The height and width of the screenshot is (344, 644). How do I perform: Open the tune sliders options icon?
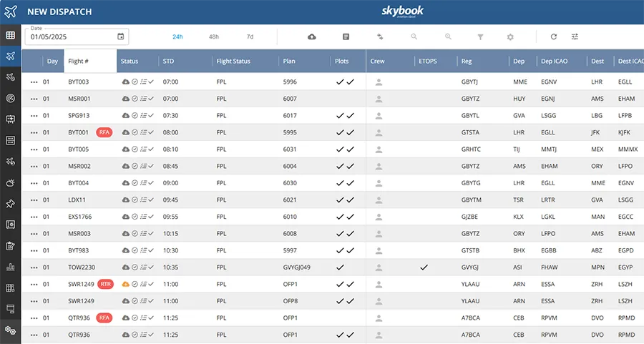(x=575, y=37)
